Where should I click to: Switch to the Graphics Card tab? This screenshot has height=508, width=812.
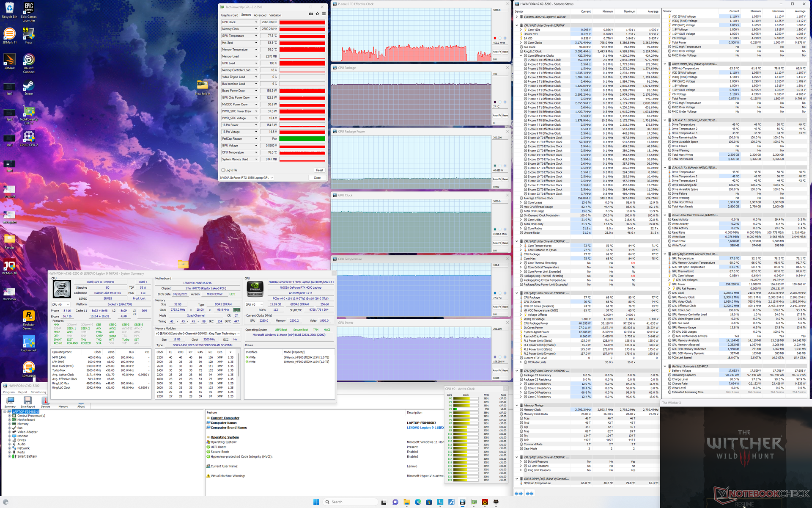click(x=229, y=15)
